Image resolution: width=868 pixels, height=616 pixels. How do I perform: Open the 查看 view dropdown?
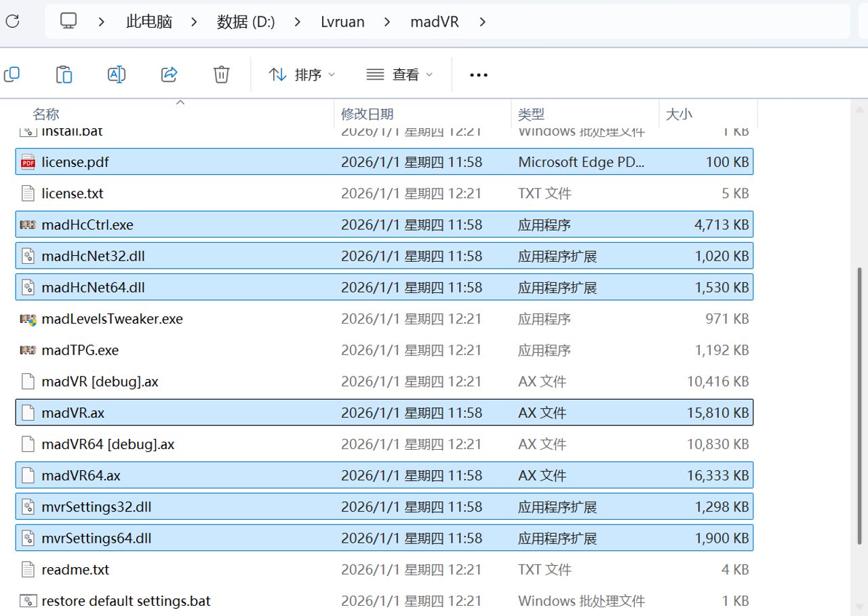click(x=399, y=75)
